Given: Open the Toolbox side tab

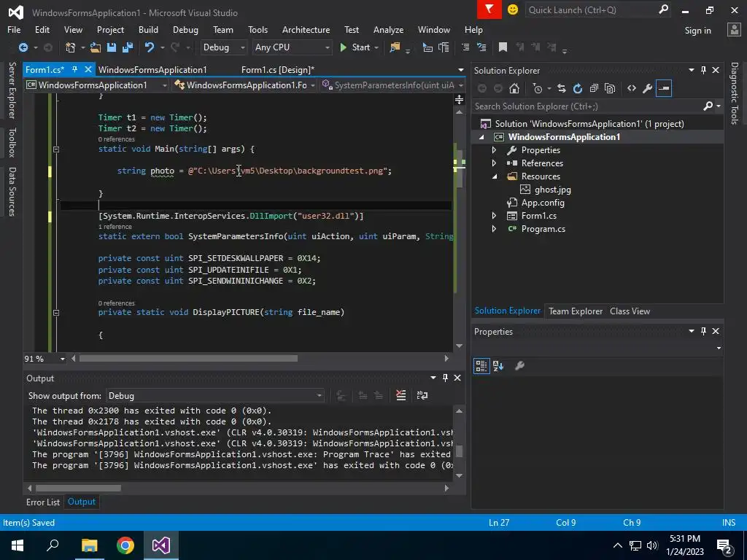Looking at the screenshot, I should (12, 142).
